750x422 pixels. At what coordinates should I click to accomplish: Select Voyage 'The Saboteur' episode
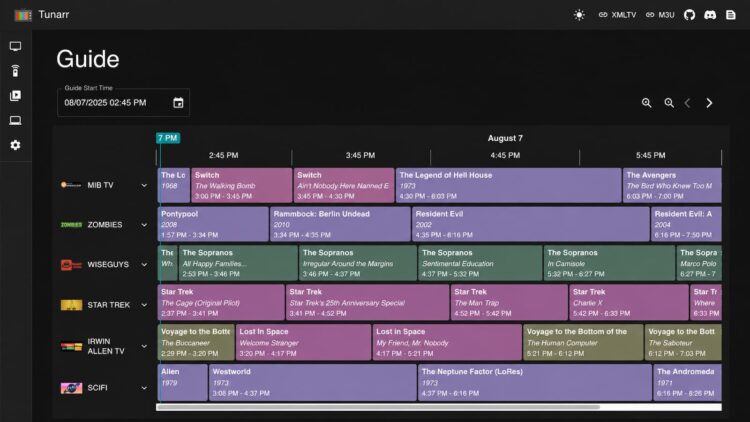pyautogui.click(x=683, y=342)
